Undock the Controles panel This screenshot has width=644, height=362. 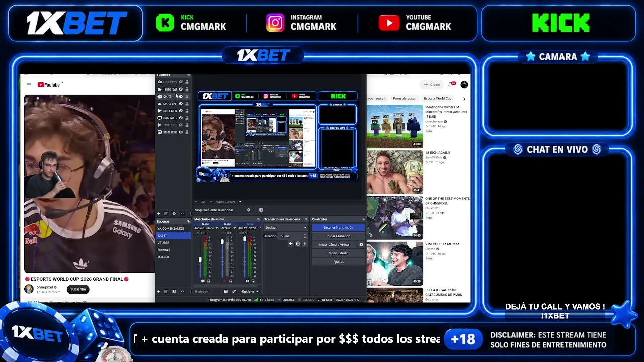[x=364, y=219]
